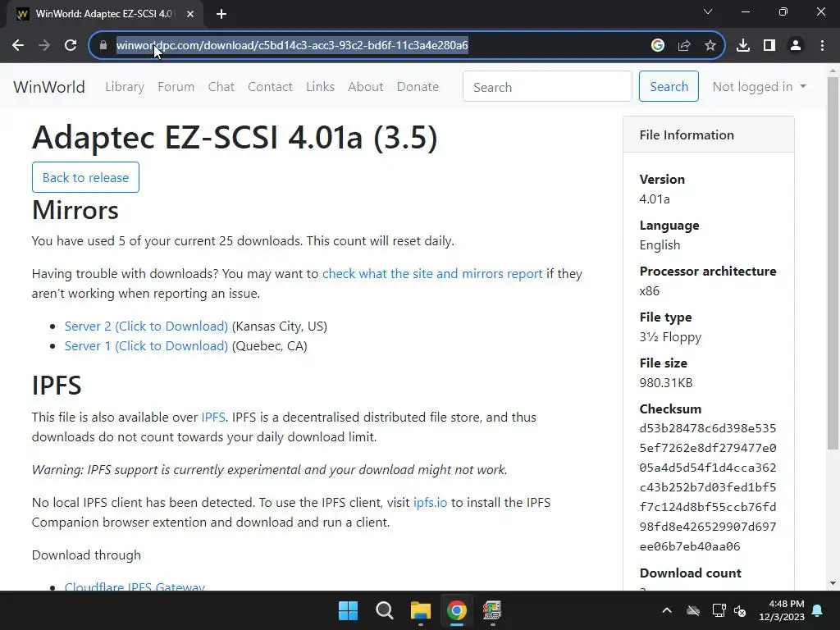Screen dimensions: 840x630
Task: Click the OneDrive cloud tray icon
Action: click(x=693, y=610)
